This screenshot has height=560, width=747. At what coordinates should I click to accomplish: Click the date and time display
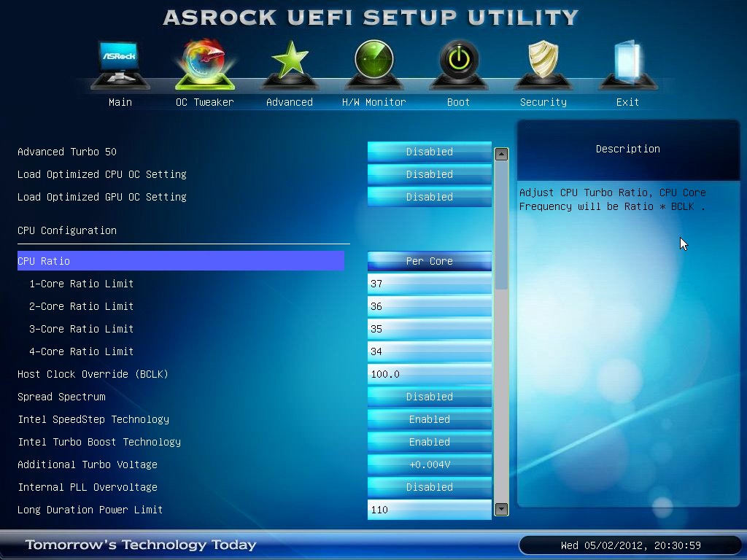[x=630, y=545]
